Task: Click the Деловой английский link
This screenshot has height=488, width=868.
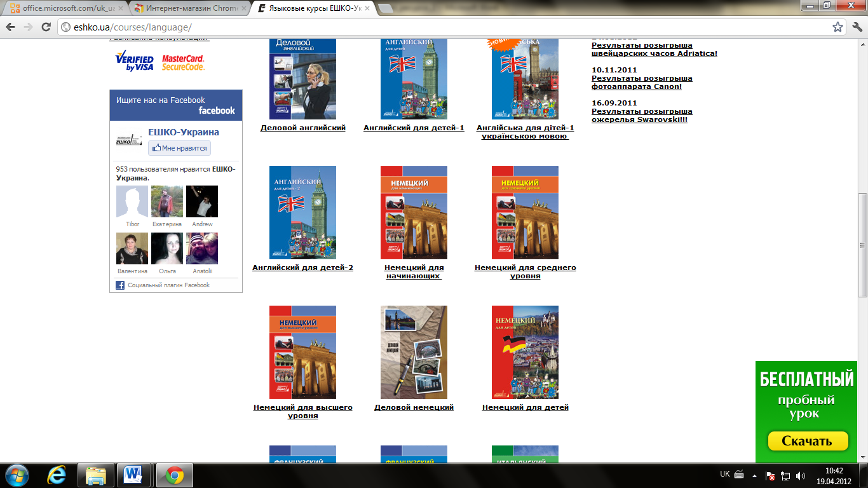Action: point(303,128)
